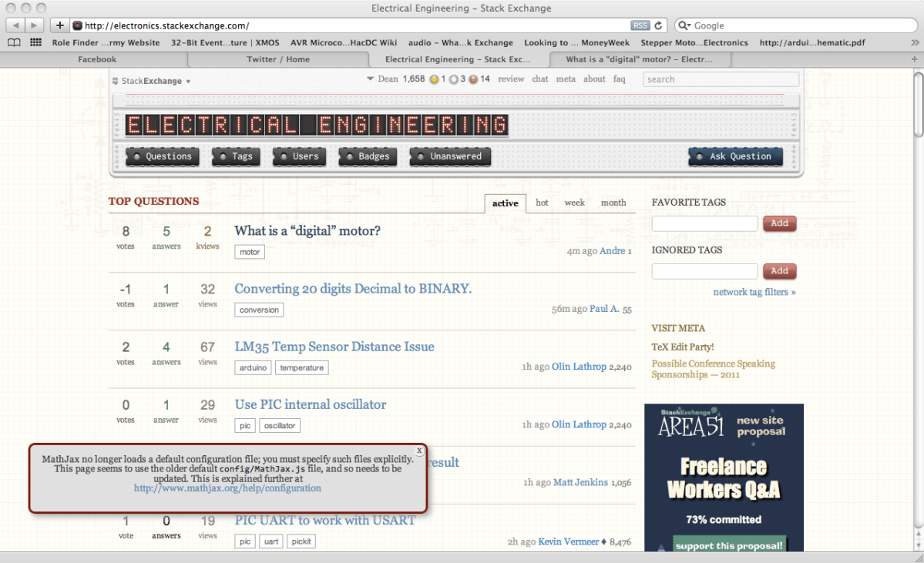Open the review link in top bar
The image size is (924, 563).
[x=511, y=79]
